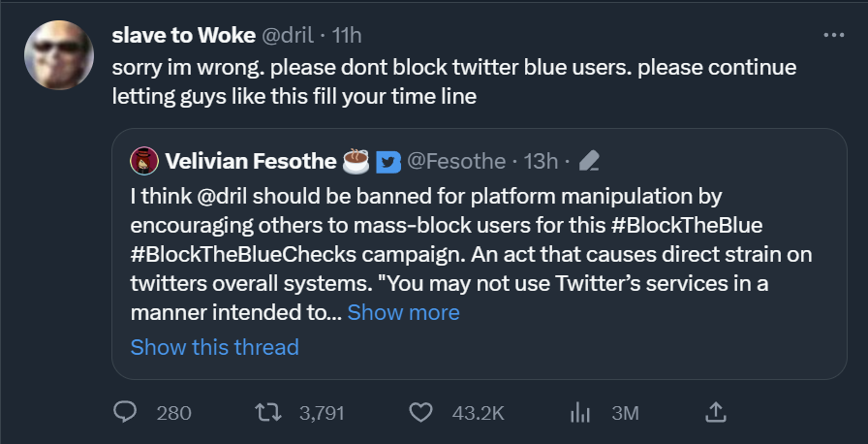Click the reply speech bubble icon
The height and width of the screenshot is (444, 868).
click(126, 412)
